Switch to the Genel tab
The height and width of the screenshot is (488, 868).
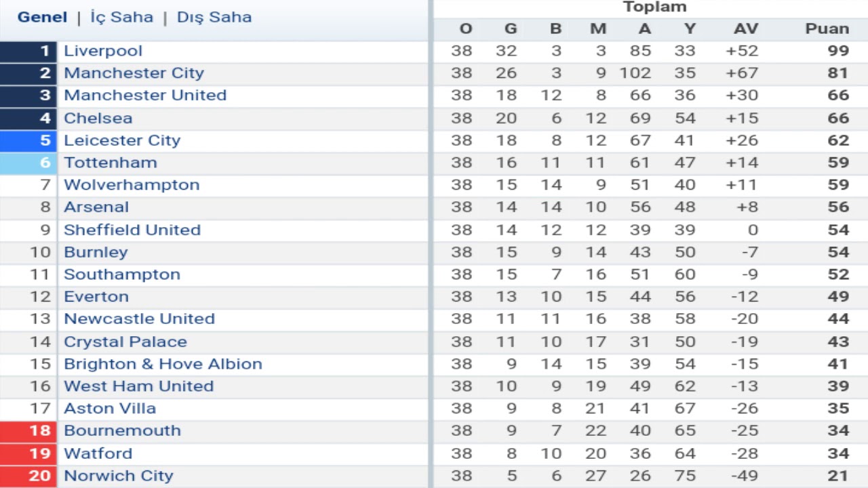coord(42,18)
